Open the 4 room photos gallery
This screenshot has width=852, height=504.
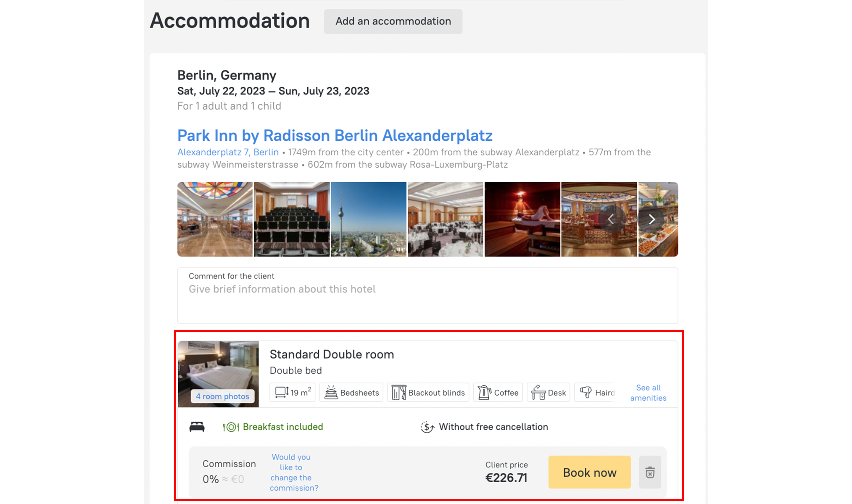click(222, 396)
